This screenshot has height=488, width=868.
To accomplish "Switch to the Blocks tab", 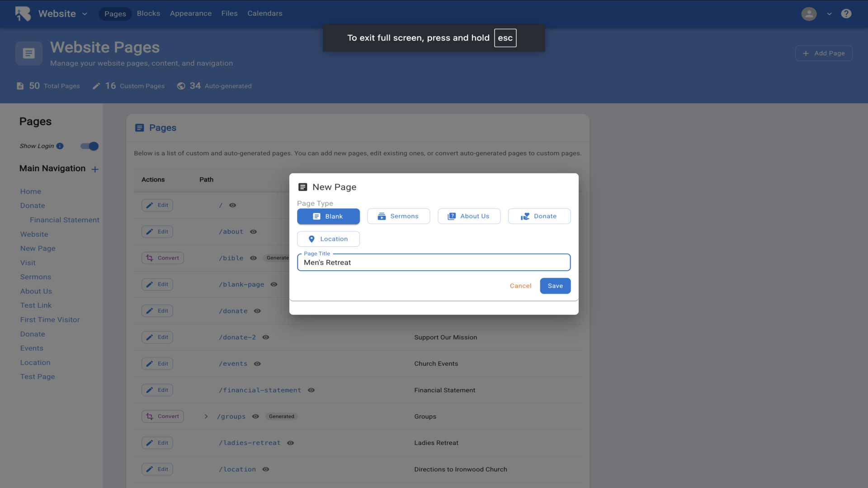I will tap(148, 13).
